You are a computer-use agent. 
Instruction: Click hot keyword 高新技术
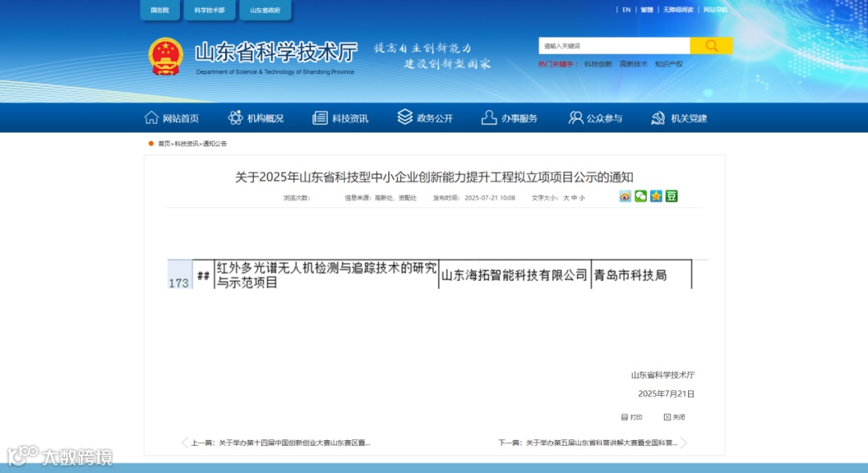pyautogui.click(x=633, y=64)
